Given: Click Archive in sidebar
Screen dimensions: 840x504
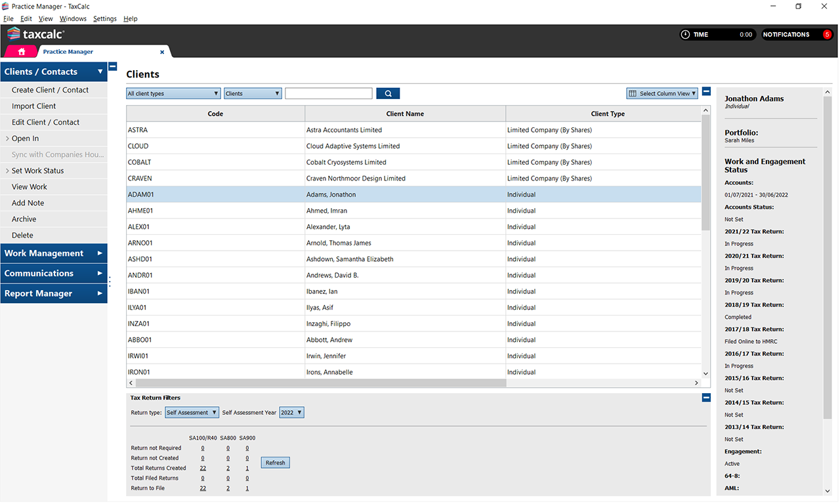Looking at the screenshot, I should point(53,219).
